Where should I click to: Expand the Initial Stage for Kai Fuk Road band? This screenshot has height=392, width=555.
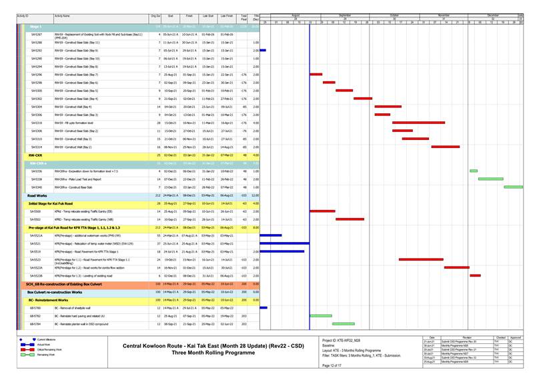pos(55,203)
